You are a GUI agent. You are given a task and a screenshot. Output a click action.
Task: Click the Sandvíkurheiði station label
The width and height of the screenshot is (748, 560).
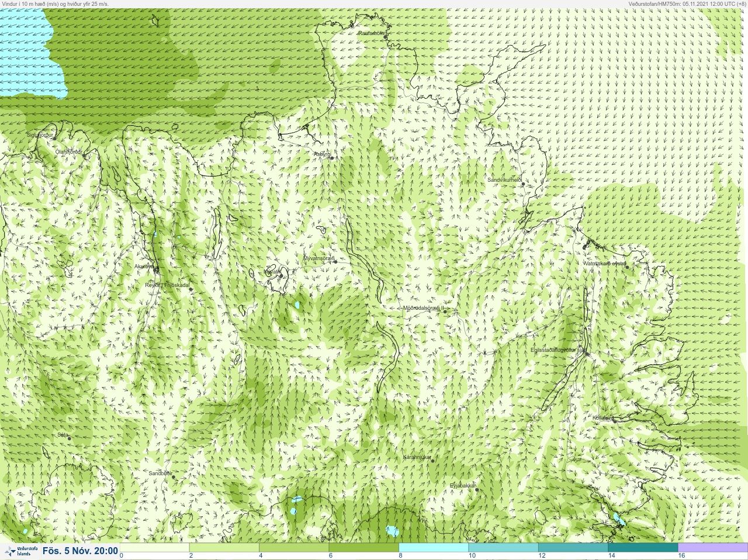click(504, 180)
